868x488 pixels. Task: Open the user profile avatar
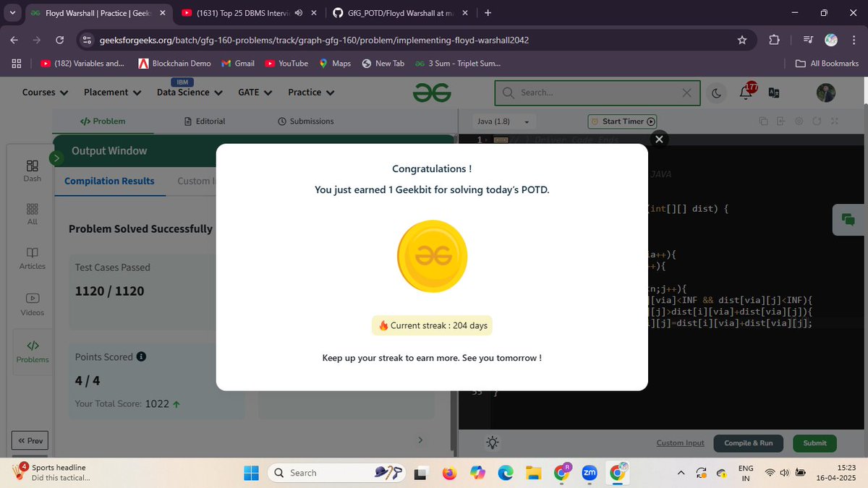(x=825, y=93)
